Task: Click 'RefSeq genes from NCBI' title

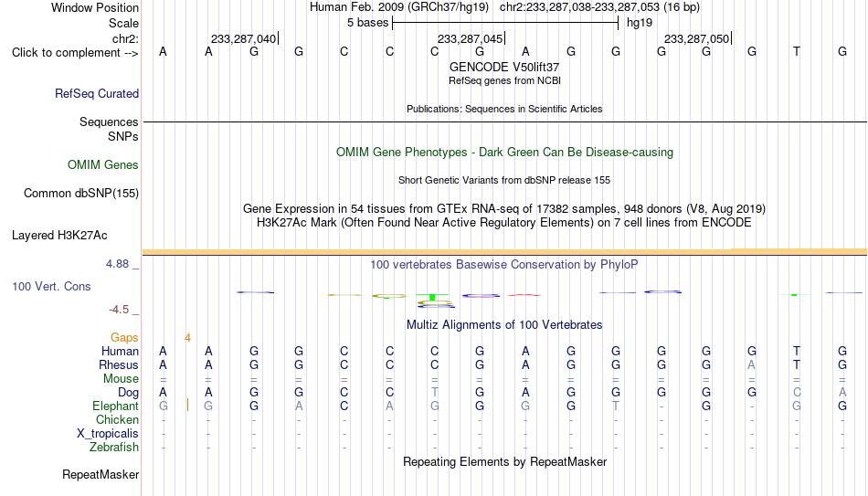Action: (504, 80)
